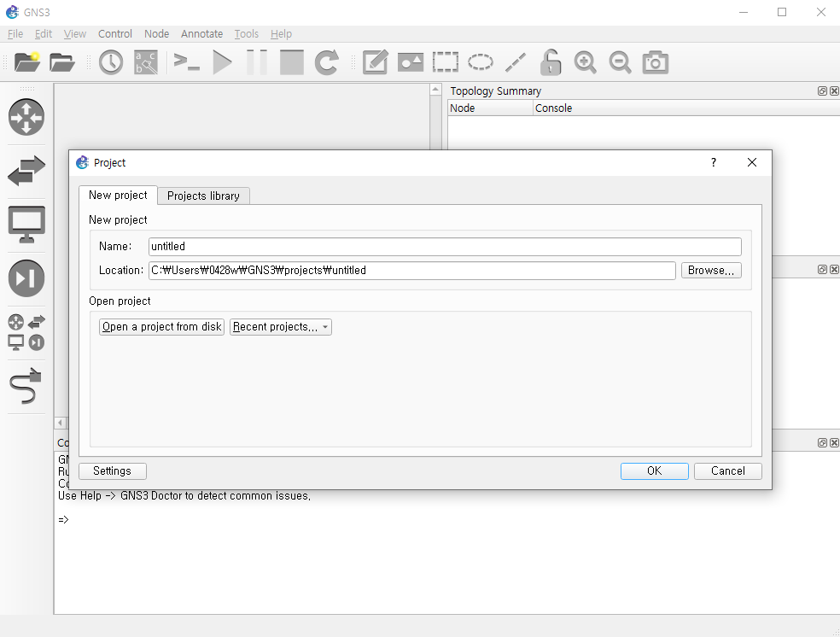Stop all nodes with stop icon
Viewport: 840px width, 637px height.
292,62
